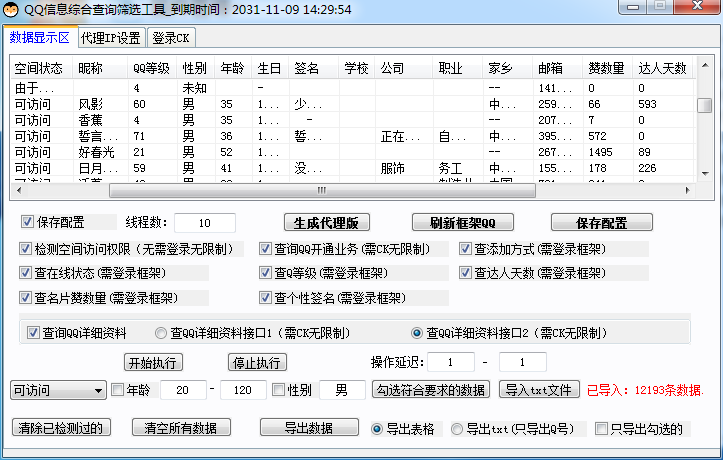Click the 保存配置 button
Screen dimensions: 723x460
[x=602, y=223]
